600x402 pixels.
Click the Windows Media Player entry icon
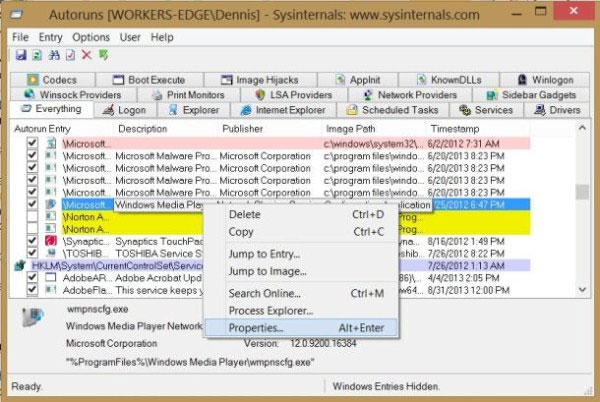pos(51,204)
